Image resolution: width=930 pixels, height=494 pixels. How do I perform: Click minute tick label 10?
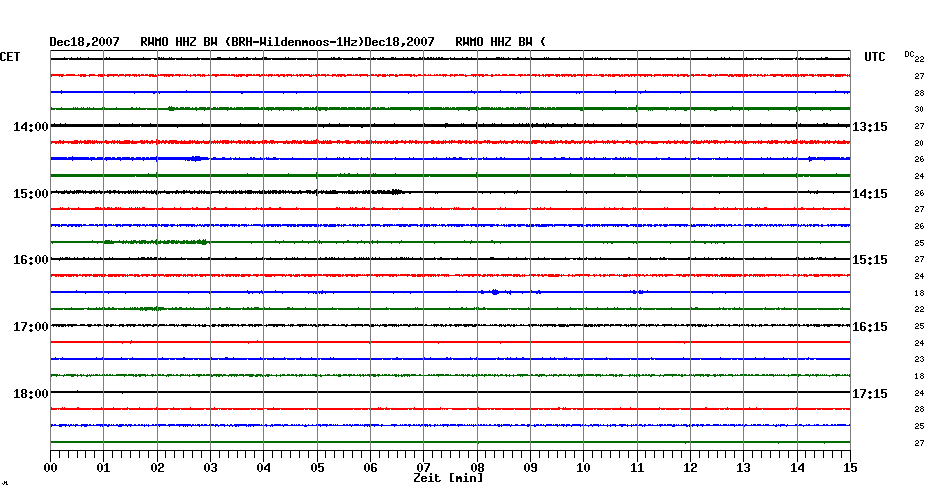584,468
